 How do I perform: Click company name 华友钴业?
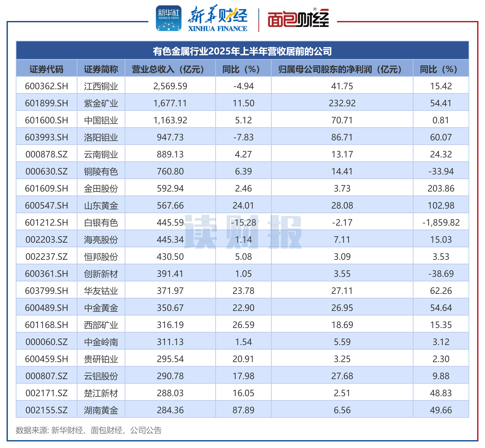point(101,291)
